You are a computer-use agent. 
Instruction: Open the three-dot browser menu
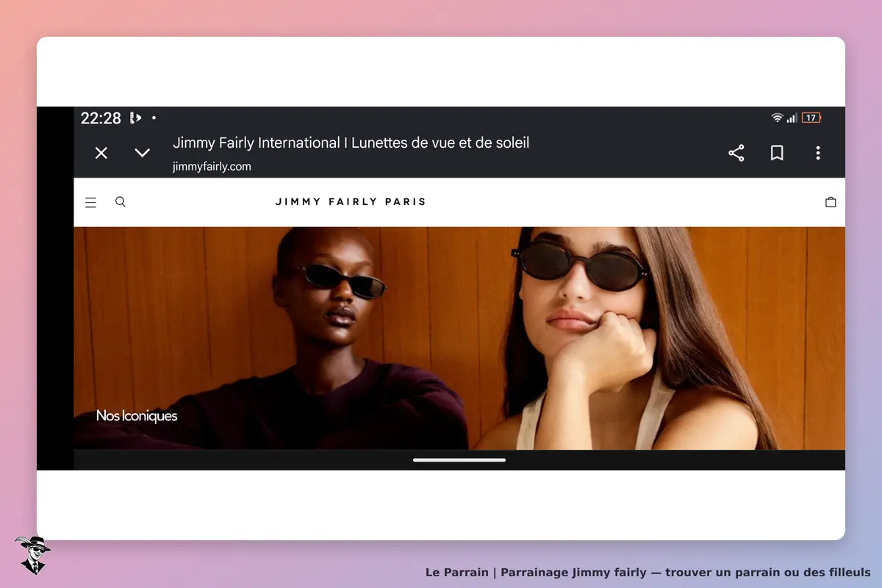coord(818,153)
